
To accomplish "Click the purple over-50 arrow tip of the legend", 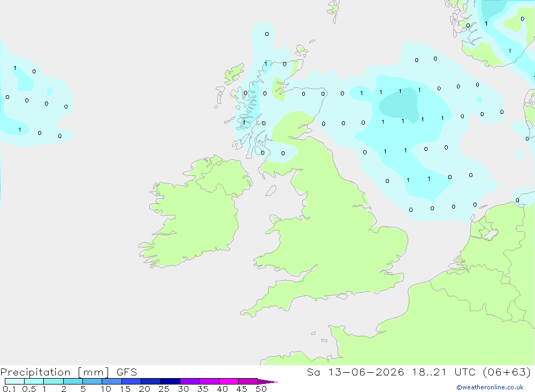I will [267, 382].
